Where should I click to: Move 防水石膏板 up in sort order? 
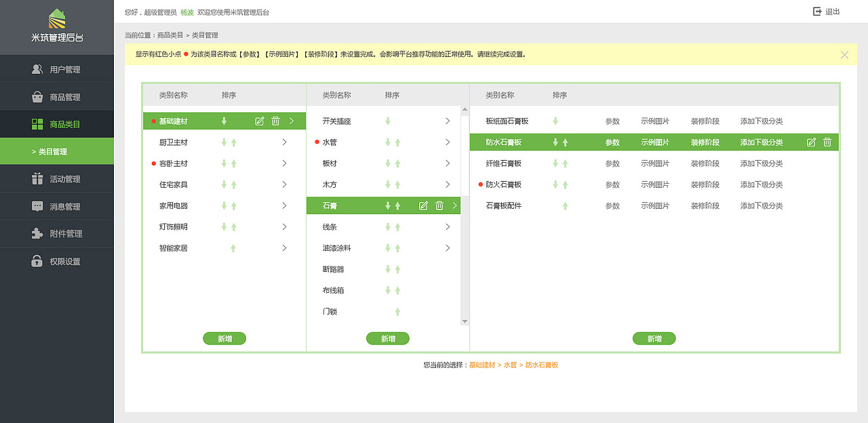coord(565,142)
